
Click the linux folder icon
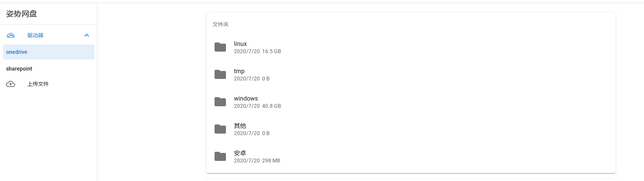(x=220, y=47)
